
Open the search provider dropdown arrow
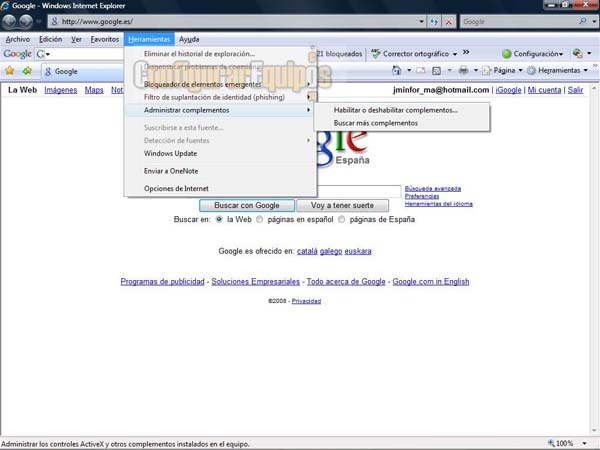point(594,22)
